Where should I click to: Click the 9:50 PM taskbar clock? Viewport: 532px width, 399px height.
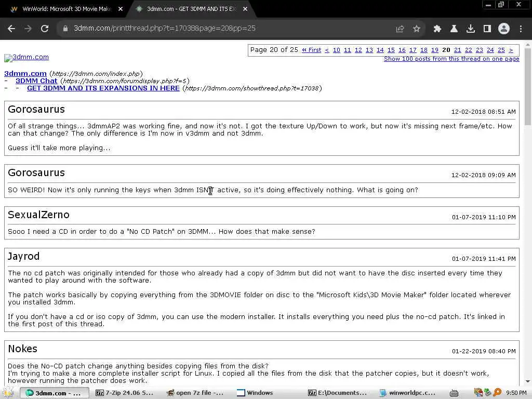516,393
